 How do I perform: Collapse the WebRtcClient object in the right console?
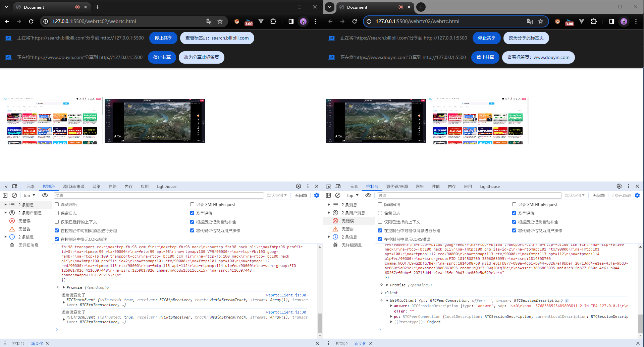[x=387, y=301]
